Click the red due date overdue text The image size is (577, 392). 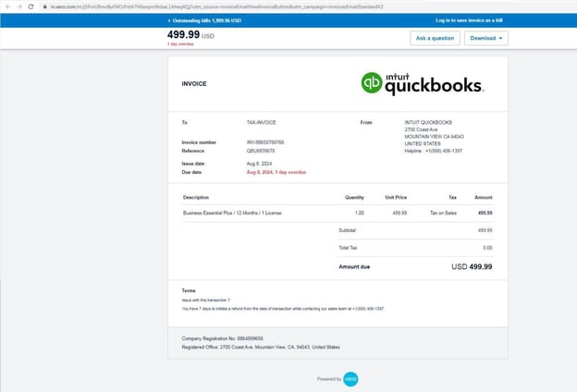coord(276,172)
